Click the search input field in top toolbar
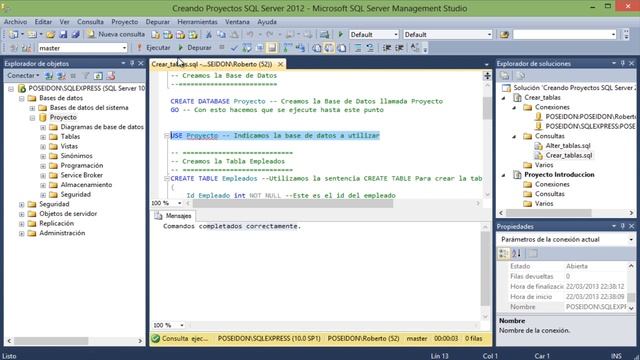Screen dimensions: 640x360 tap(565, 35)
